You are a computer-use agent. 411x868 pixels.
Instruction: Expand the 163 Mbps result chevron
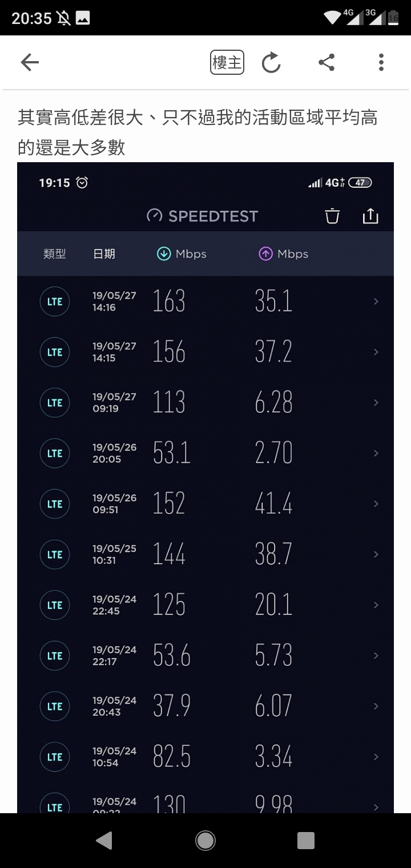point(376,302)
